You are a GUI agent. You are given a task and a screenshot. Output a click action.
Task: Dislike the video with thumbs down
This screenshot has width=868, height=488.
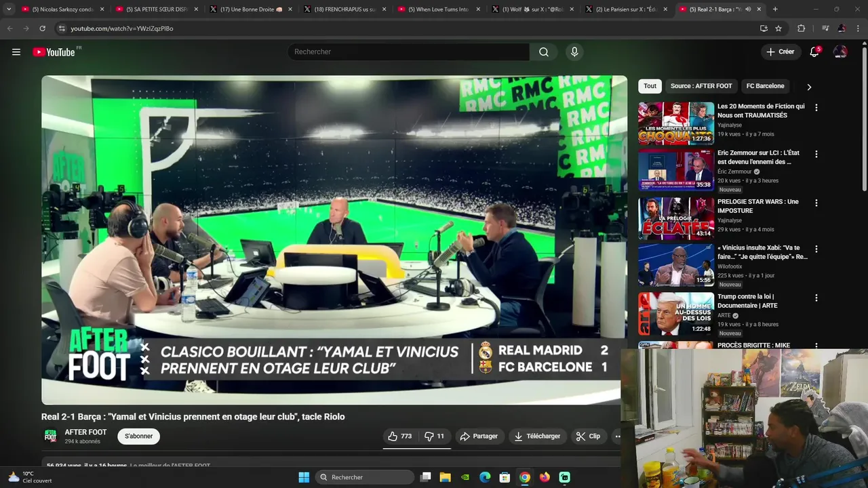(435, 436)
